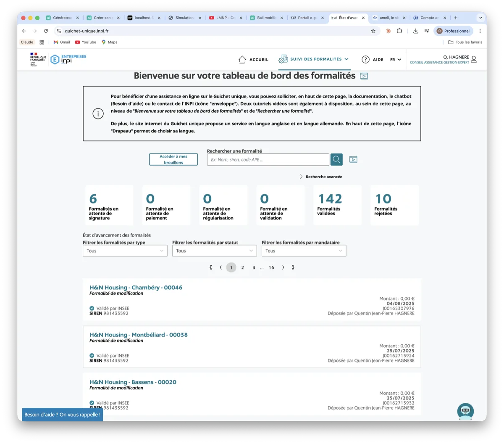504x444 pixels.
Task: Open the chatbot robot icon
Action: point(465,411)
